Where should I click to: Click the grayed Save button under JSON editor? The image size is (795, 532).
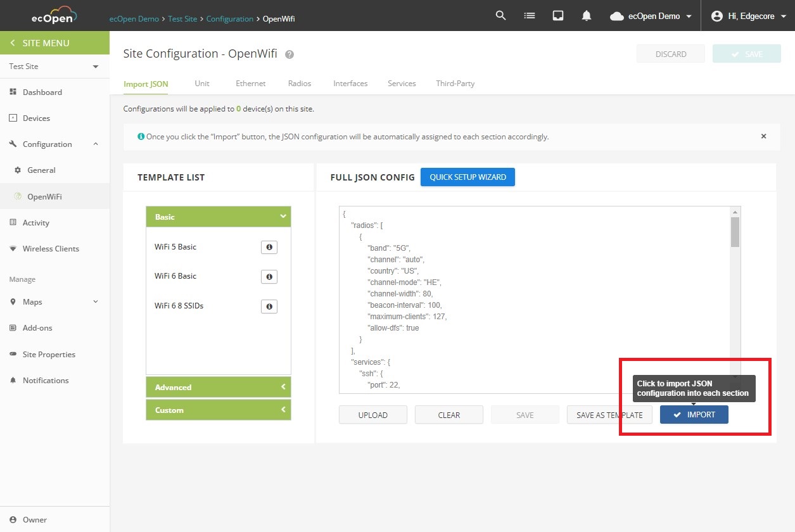(x=525, y=415)
